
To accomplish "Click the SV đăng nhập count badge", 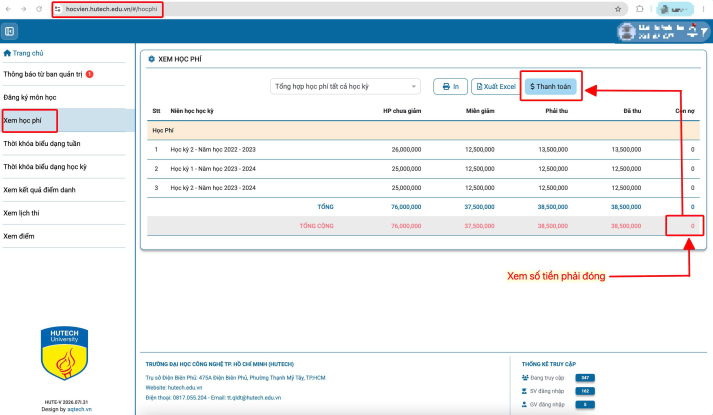I will click(585, 391).
